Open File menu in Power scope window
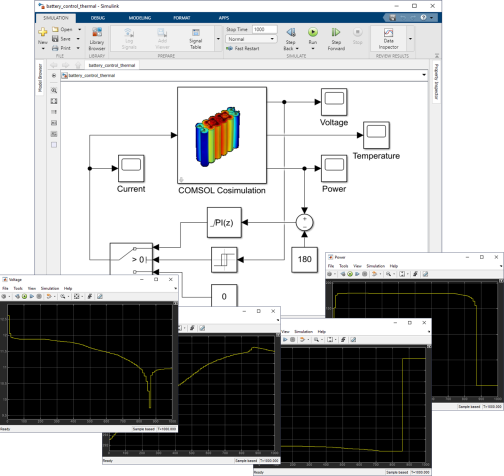The image size is (504, 476). click(331, 266)
